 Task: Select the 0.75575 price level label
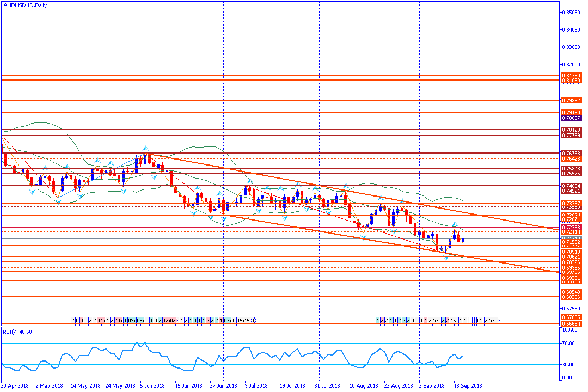coord(571,174)
